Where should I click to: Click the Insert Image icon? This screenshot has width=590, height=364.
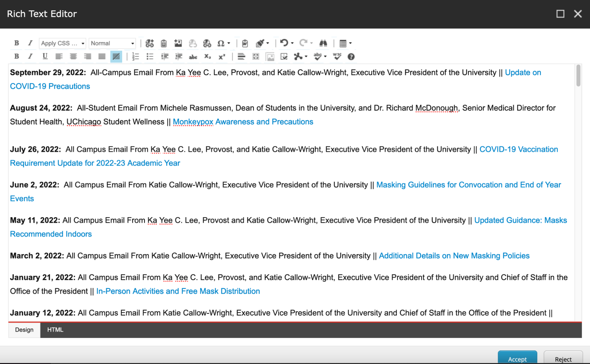178,43
